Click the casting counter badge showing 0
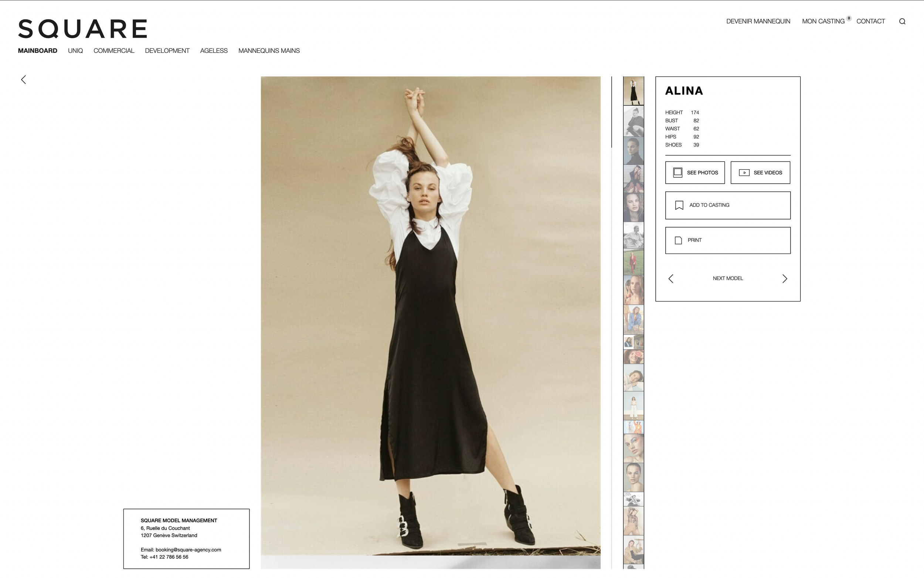The image size is (924, 578). coord(849,18)
